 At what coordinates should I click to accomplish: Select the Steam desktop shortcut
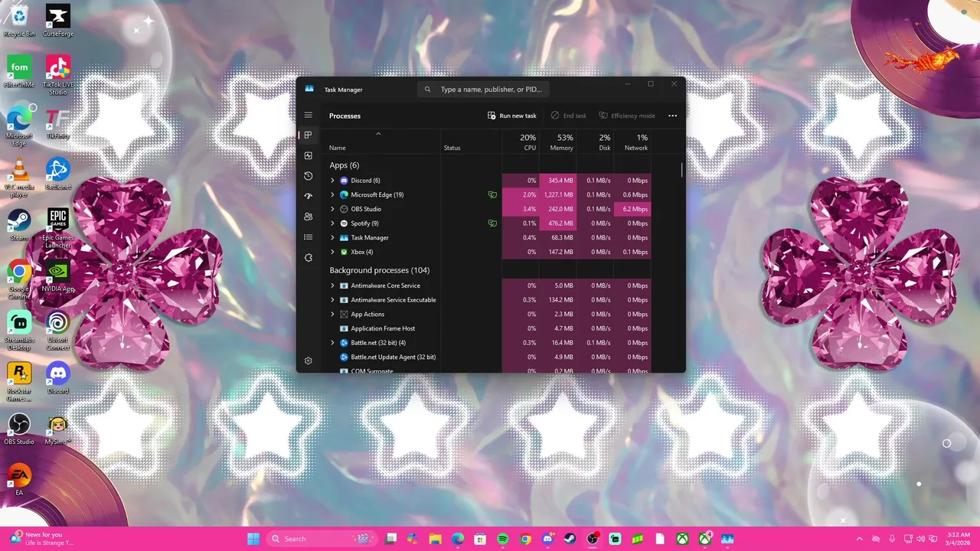pyautogui.click(x=19, y=224)
